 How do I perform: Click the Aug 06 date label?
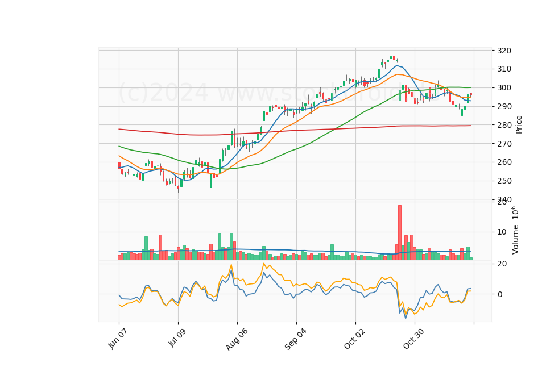tap(237, 340)
